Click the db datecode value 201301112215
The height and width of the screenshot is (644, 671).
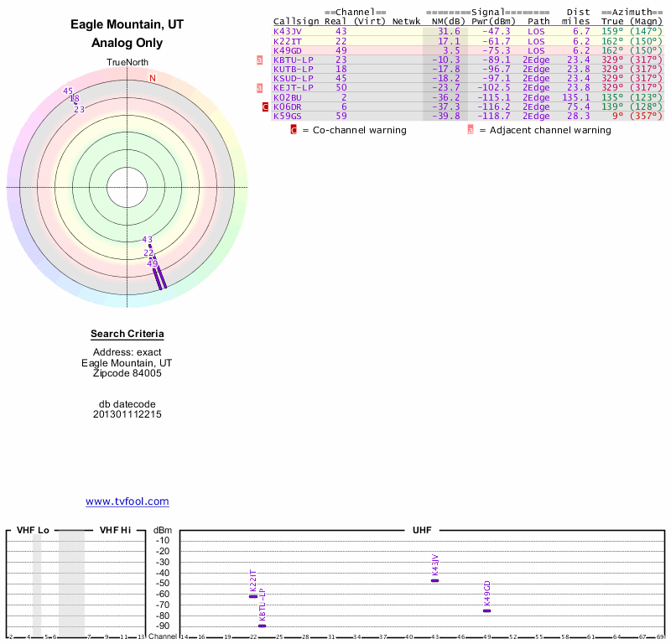click(127, 414)
